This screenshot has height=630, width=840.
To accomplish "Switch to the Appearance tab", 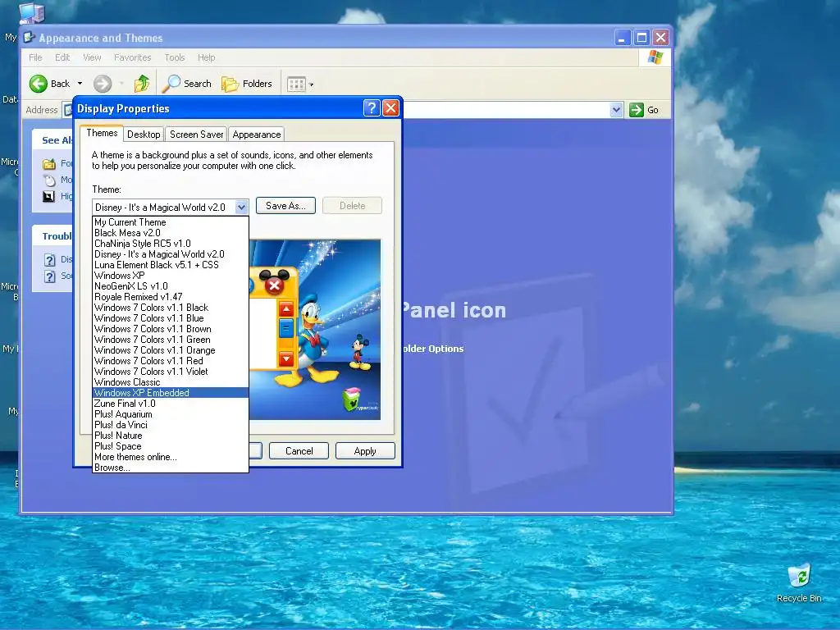I will click(257, 135).
